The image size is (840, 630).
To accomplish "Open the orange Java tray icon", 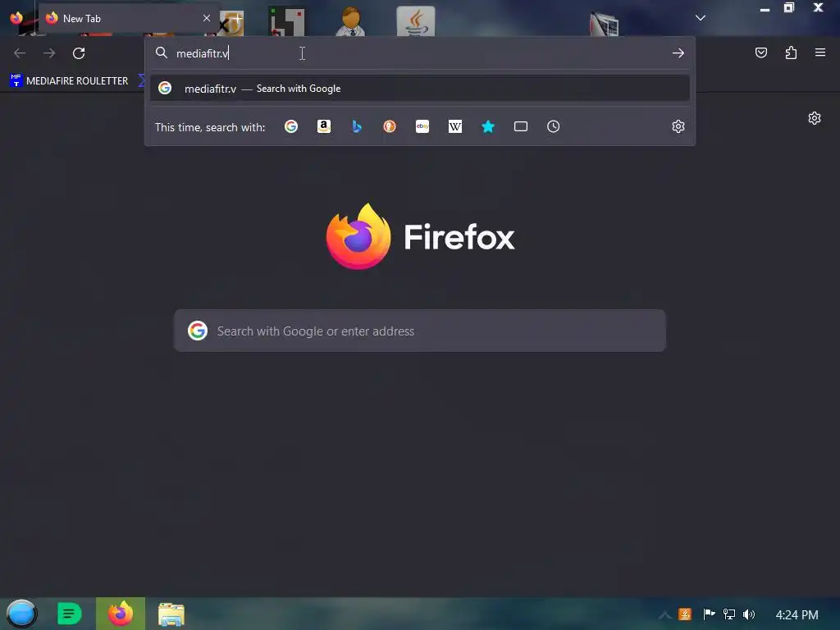I will [685, 614].
